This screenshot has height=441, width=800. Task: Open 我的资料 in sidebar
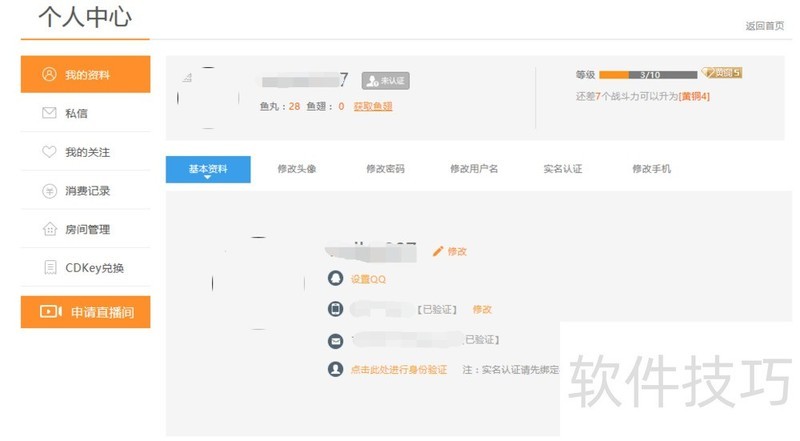click(85, 75)
